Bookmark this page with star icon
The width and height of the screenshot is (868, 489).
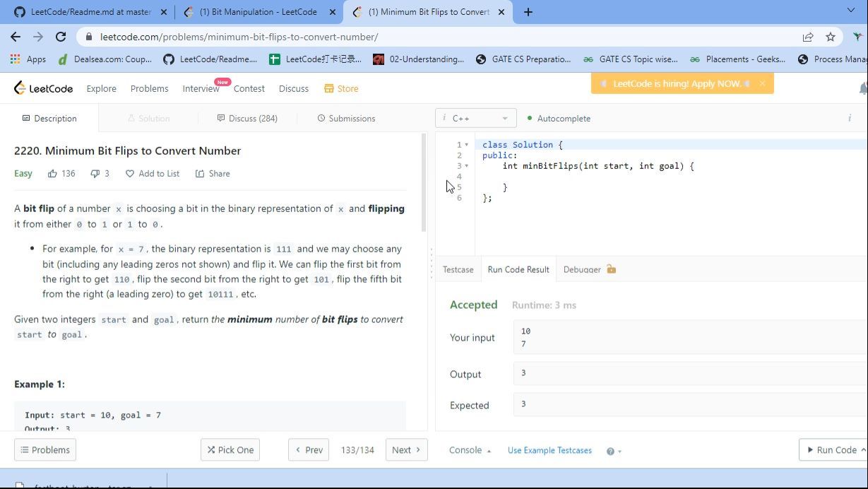pyautogui.click(x=831, y=37)
